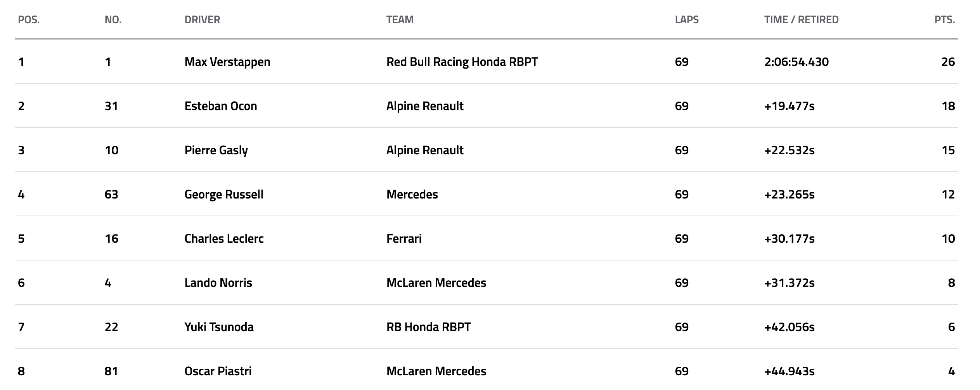
Task: Click the winning time 2:06:54.430
Action: click(796, 62)
